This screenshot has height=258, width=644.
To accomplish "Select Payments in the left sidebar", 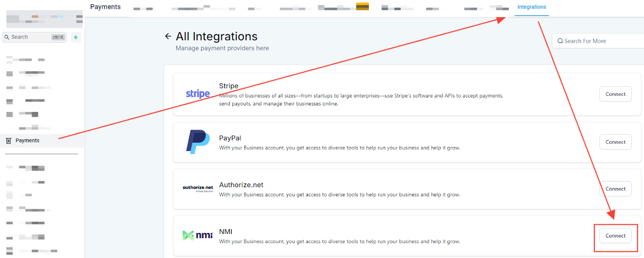I will (x=42, y=140).
